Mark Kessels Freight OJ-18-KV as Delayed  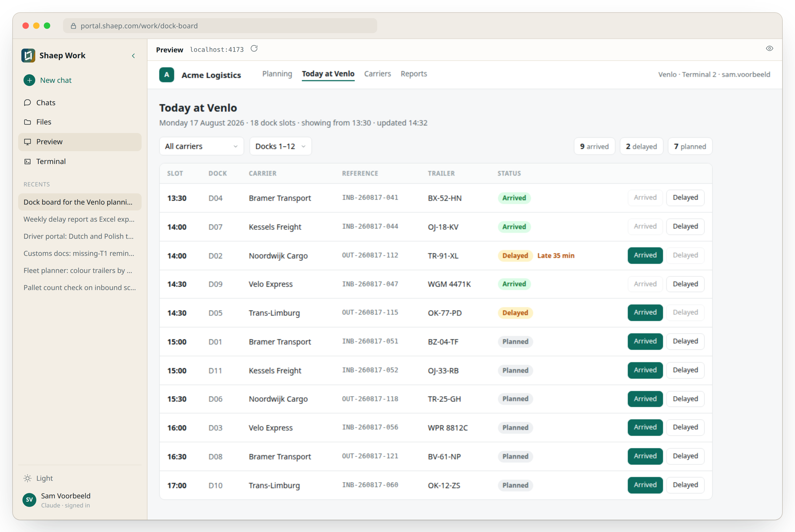[685, 226]
